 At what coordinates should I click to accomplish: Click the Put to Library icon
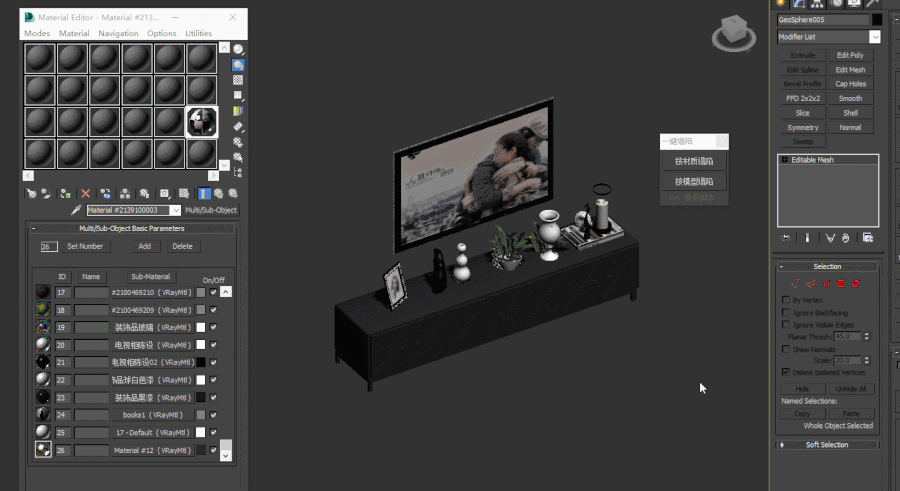pos(144,194)
